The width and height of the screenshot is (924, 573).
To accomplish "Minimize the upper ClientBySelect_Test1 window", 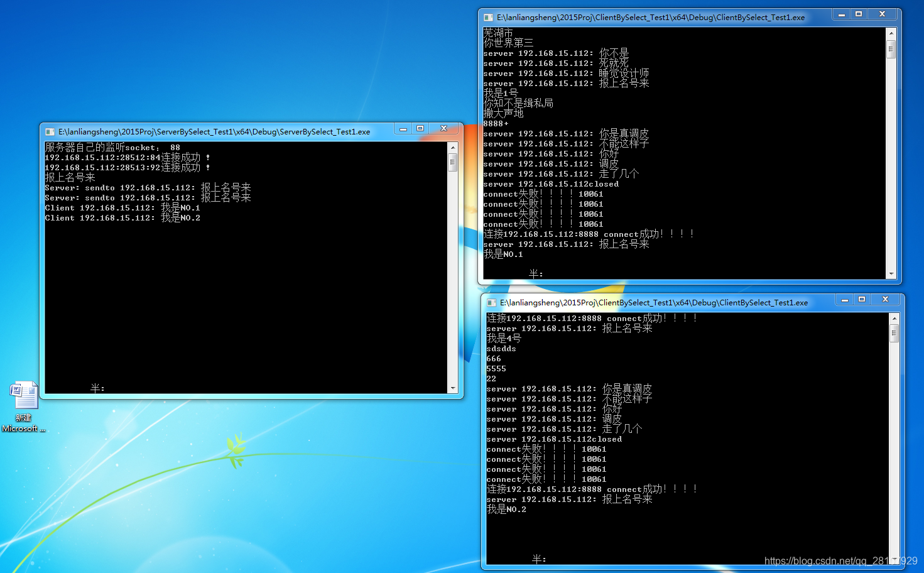I will point(842,14).
